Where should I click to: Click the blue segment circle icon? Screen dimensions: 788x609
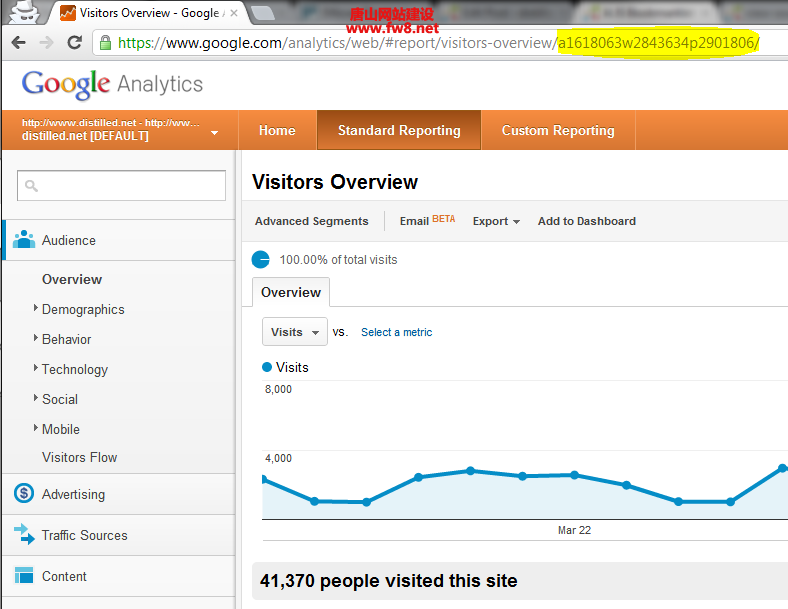click(x=260, y=259)
